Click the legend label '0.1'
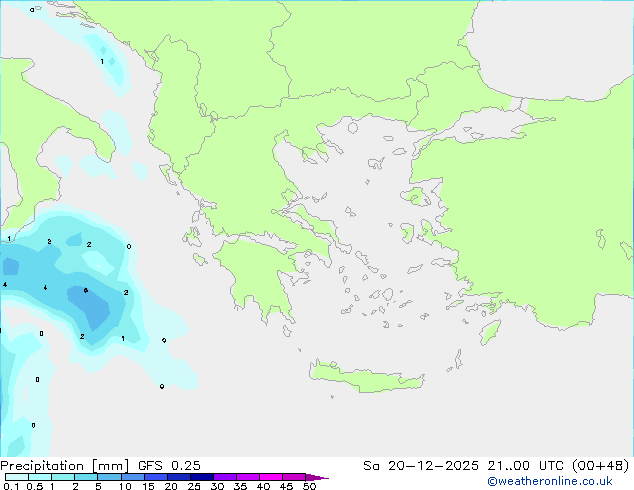634x490 pixels. [11, 486]
